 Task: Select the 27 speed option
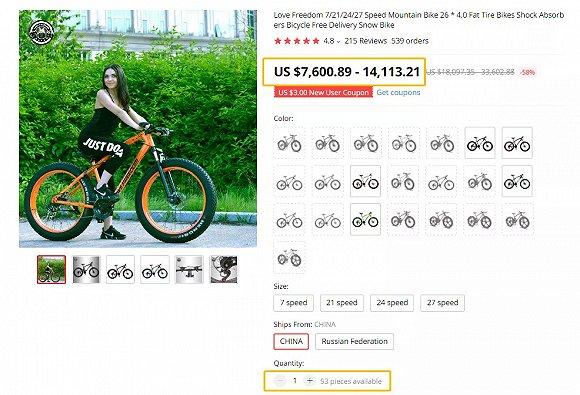[x=442, y=303]
